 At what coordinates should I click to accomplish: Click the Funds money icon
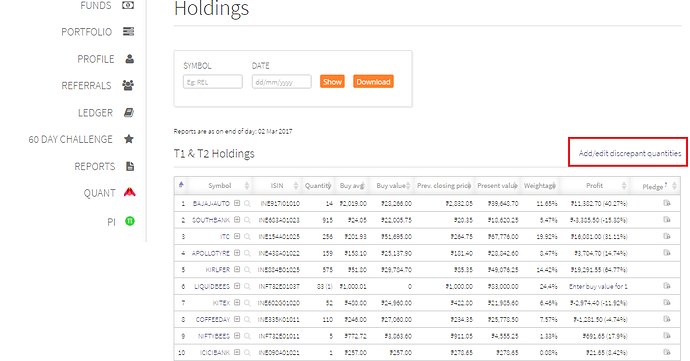pos(128,5)
